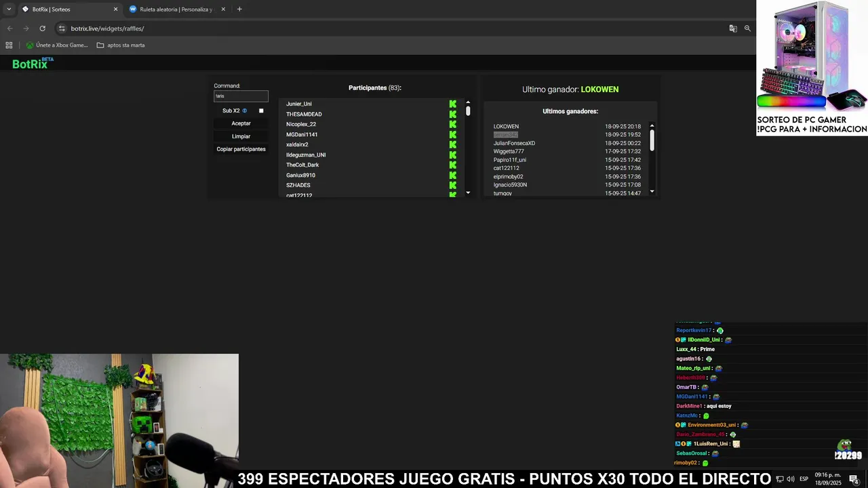The image size is (868, 488).
Task: Click the Kick icon beside Junier_Uni
Action: (x=452, y=104)
